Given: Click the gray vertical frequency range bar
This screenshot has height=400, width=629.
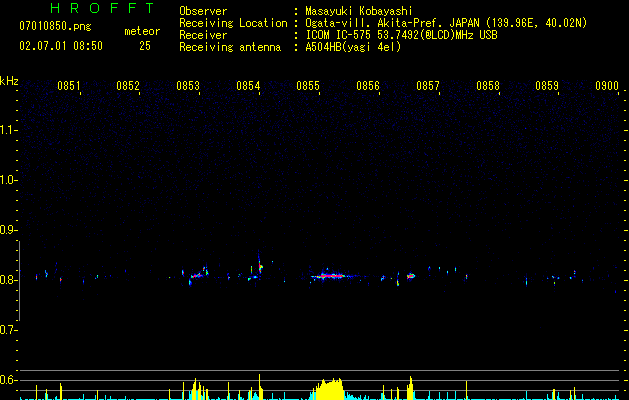Looking at the screenshot, I should (x=19, y=281).
